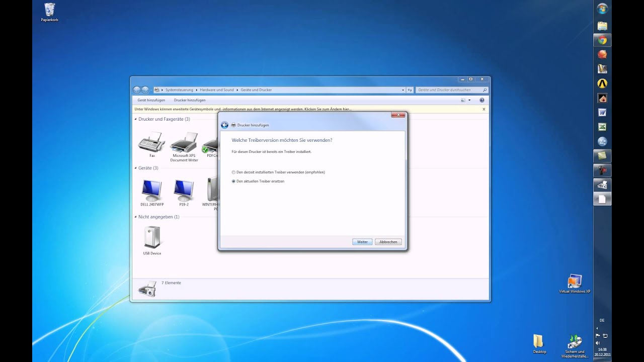Open Help with the question mark icon
This screenshot has width=644, height=362.
pos(481,100)
